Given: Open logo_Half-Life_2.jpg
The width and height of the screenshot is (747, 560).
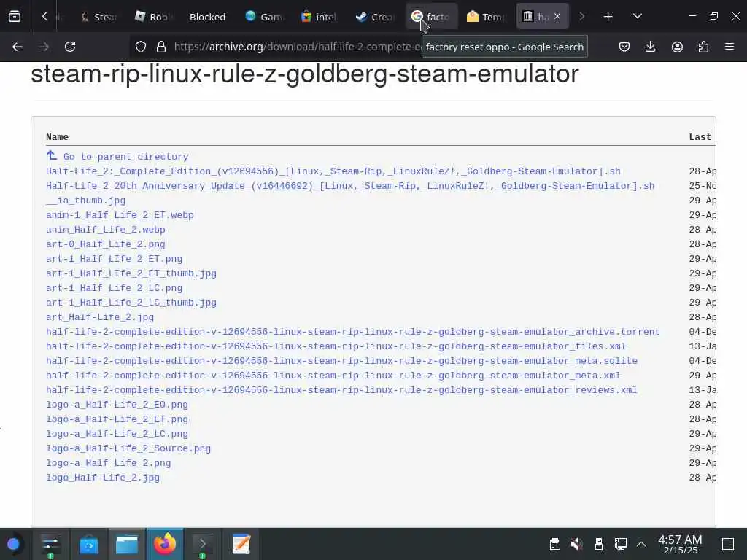Looking at the screenshot, I should 102,478.
